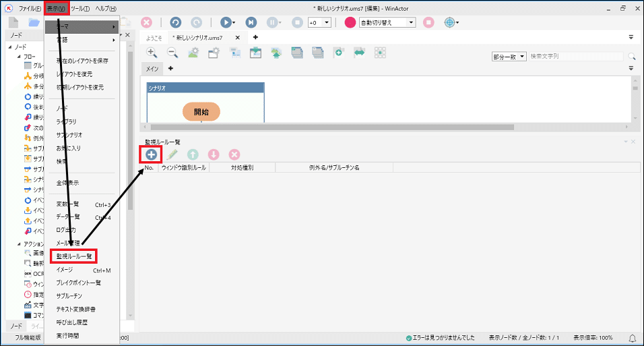Add a monitoring rule with blue plus

pos(151,154)
